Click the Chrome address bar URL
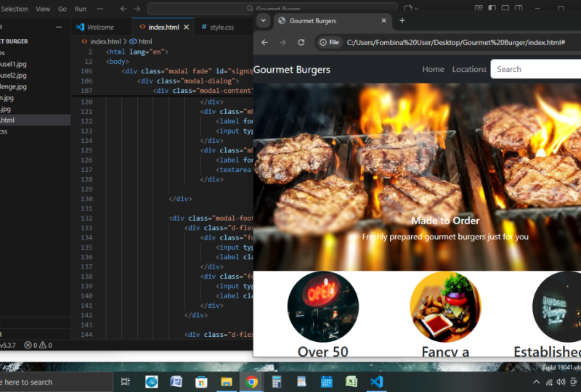 click(x=456, y=43)
